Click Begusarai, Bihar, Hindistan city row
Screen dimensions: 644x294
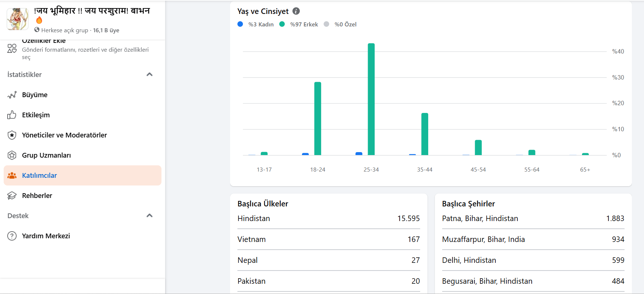533,281
